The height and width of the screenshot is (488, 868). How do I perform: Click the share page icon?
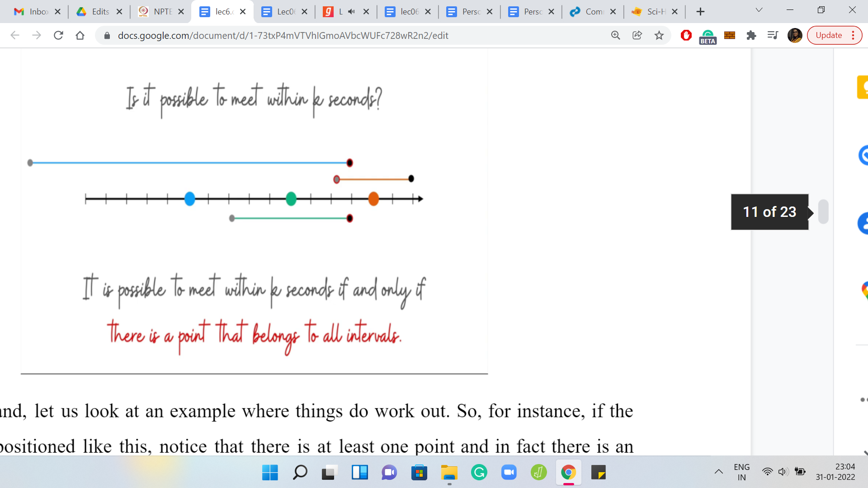pos(637,35)
